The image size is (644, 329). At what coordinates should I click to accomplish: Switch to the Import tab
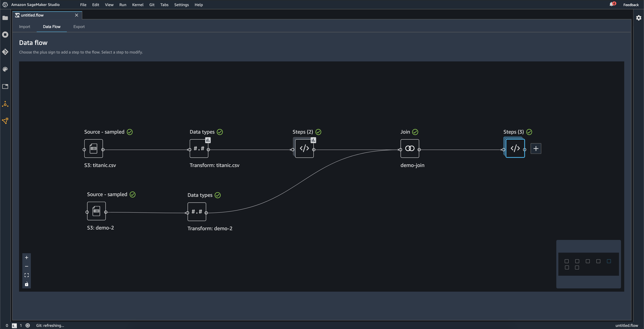point(24,26)
